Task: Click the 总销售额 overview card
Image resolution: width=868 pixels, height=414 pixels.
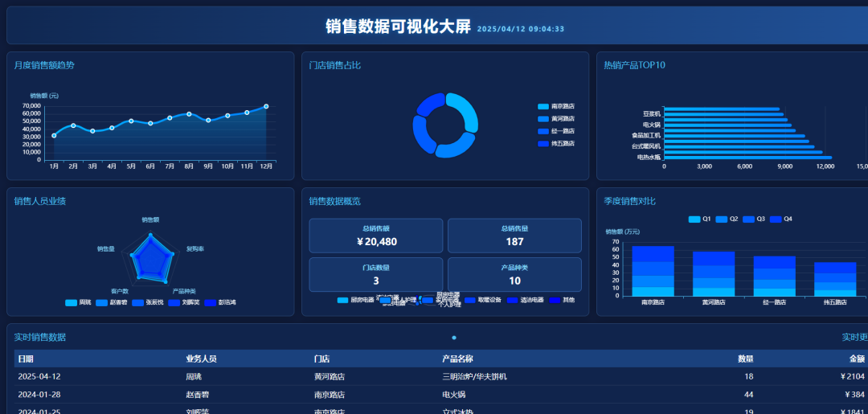Action: coord(376,236)
